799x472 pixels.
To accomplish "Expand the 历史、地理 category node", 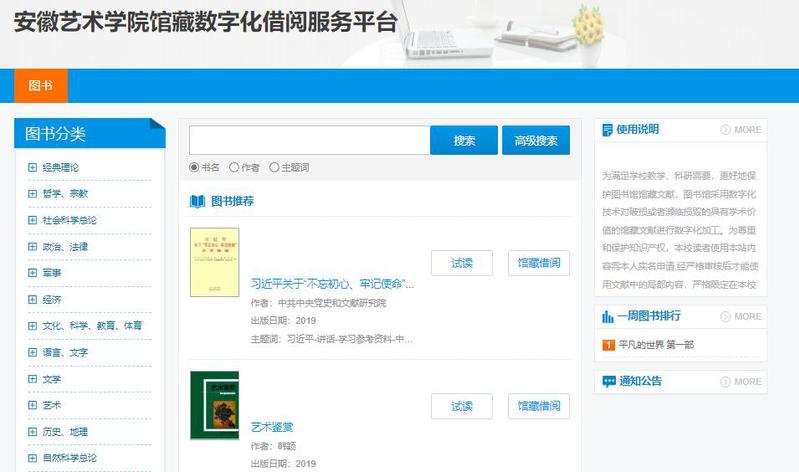I will (x=32, y=432).
